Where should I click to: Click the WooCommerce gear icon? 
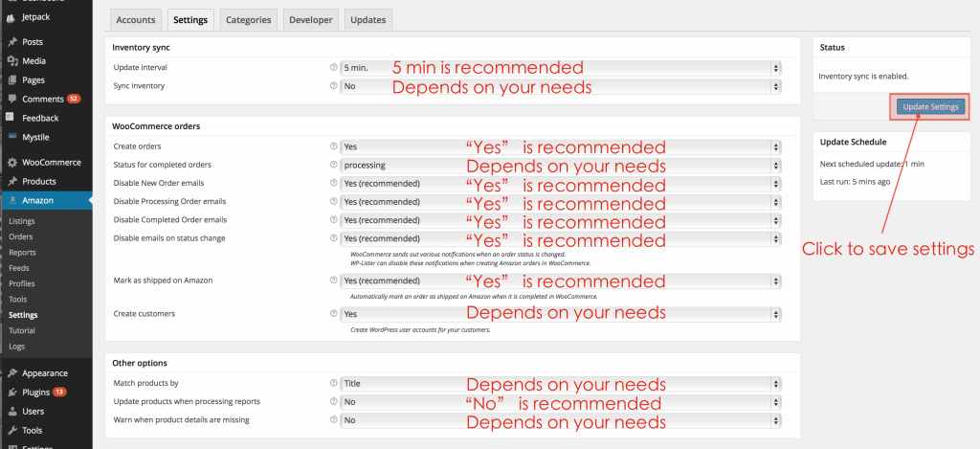point(11,163)
